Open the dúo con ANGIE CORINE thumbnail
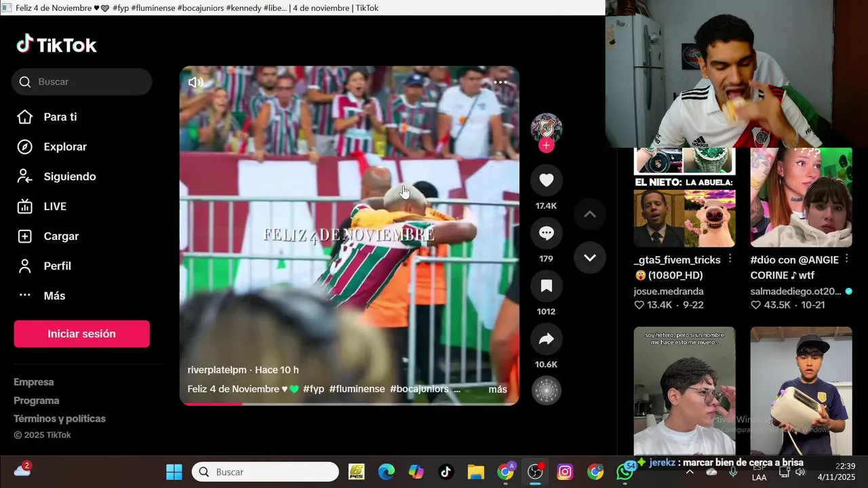The height and width of the screenshot is (488, 868). [801, 197]
